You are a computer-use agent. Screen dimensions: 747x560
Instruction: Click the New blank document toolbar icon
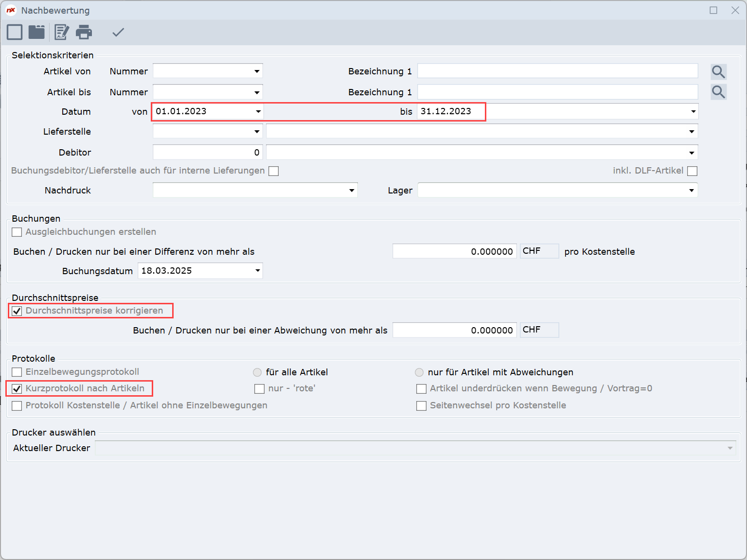[x=15, y=32]
